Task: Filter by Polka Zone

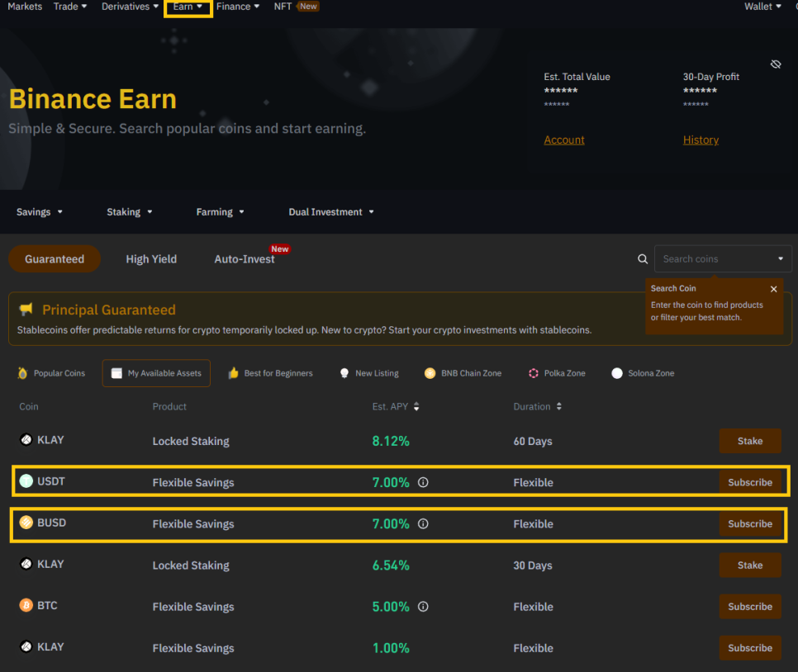Action: [557, 373]
